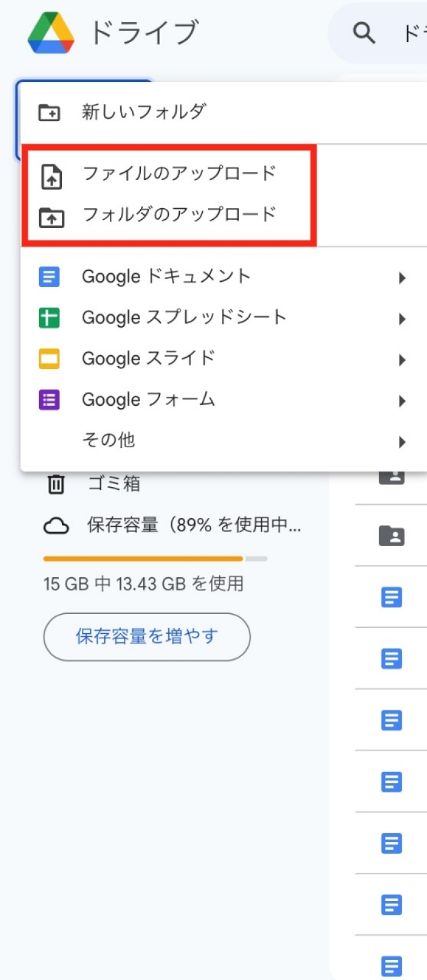
Task: Click a shared folder icon in file list
Action: click(392, 536)
